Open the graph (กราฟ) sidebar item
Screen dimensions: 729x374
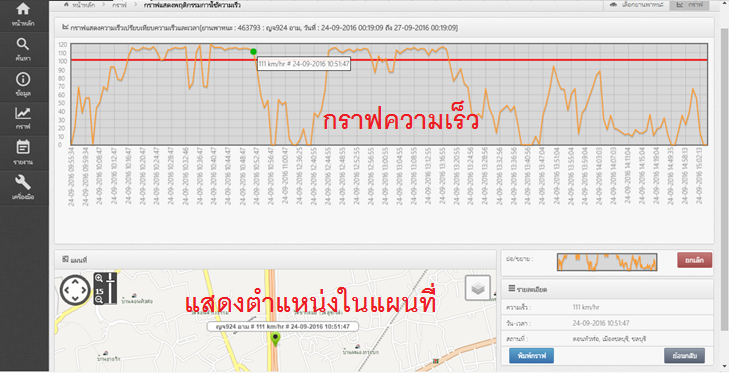click(x=23, y=119)
